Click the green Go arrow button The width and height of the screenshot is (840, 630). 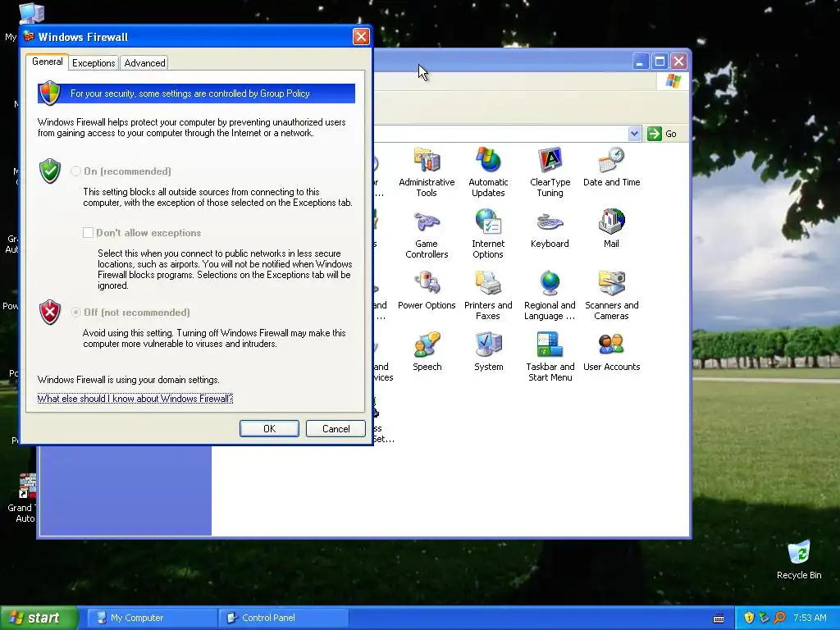tap(654, 134)
